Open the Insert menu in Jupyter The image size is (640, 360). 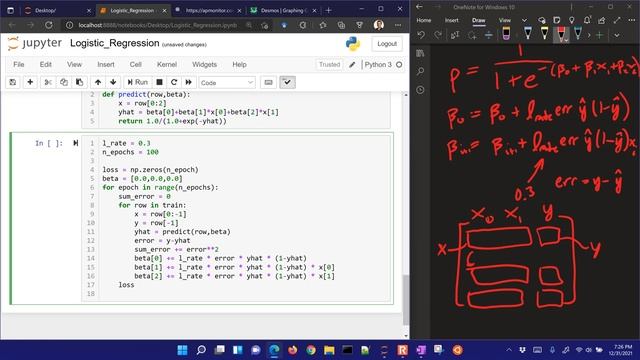click(x=106, y=64)
